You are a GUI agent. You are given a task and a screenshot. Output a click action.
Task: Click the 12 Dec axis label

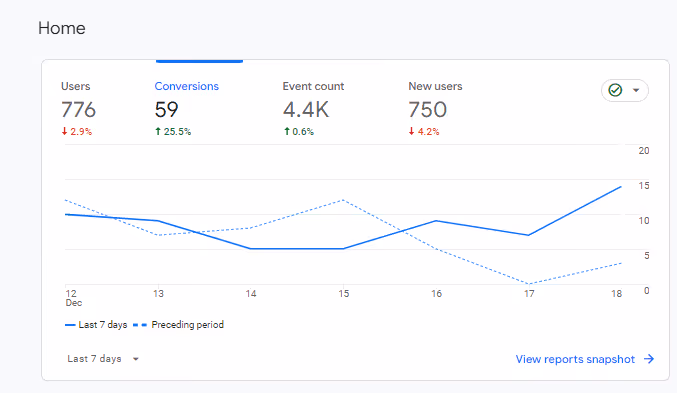[73, 298]
